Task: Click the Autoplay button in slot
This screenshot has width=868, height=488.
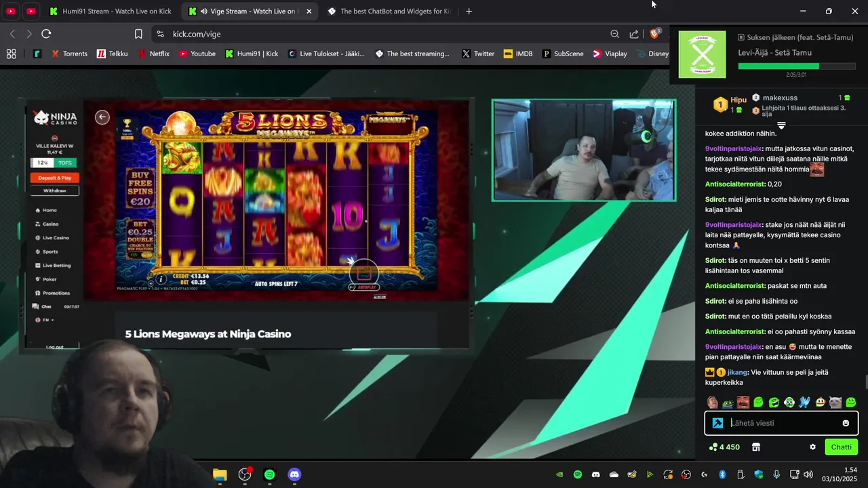Action: click(x=364, y=287)
